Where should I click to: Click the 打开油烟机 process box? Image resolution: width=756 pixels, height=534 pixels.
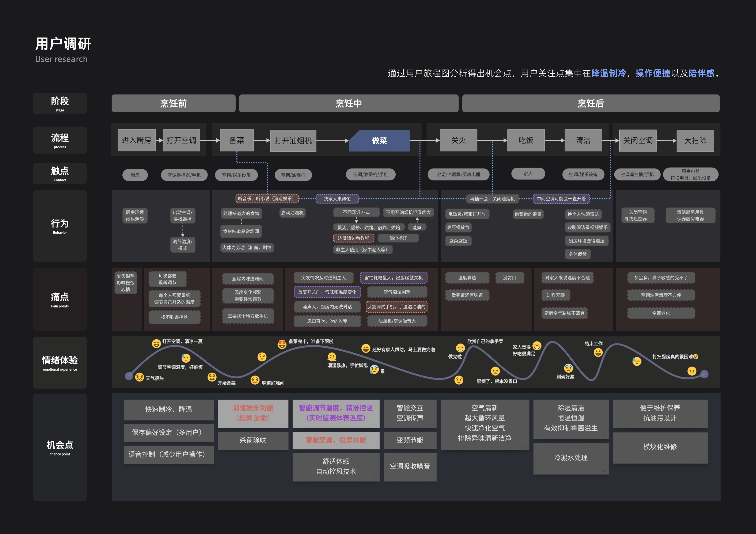tap(293, 141)
